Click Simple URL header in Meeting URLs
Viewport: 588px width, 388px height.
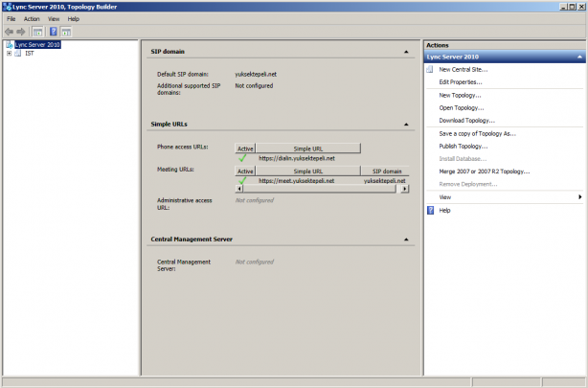[x=307, y=171]
